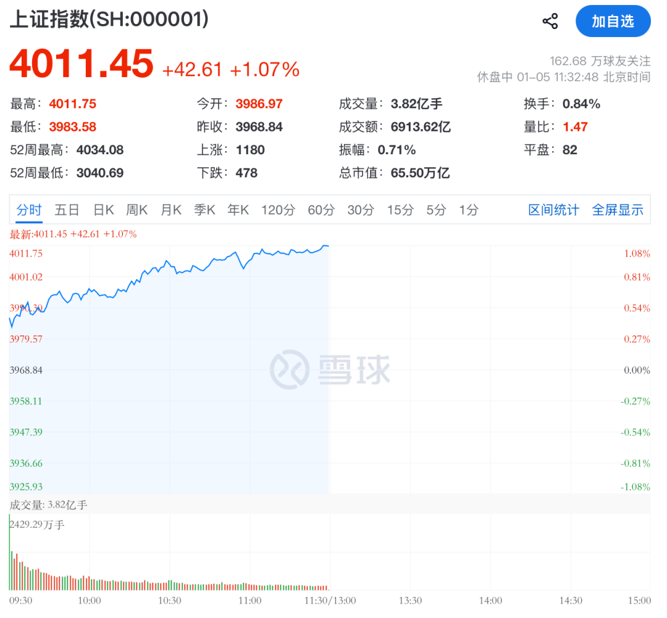Image resolution: width=667 pixels, height=618 pixels.
Task: Click the 加自选 button
Action: click(x=612, y=21)
